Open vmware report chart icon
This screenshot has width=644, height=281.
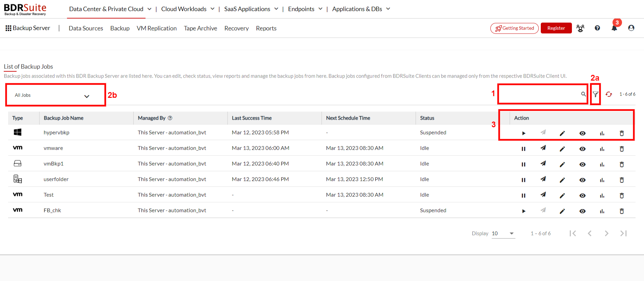click(602, 149)
